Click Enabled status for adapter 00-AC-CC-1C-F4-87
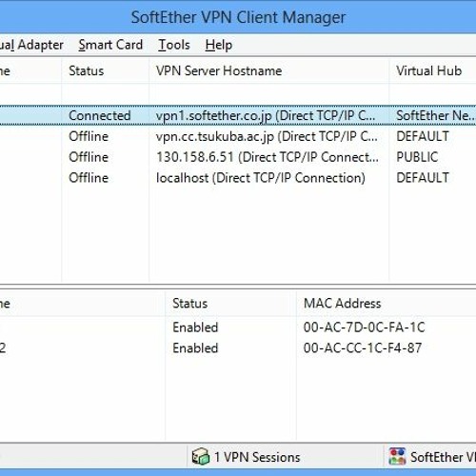The image size is (476, 476). point(195,348)
